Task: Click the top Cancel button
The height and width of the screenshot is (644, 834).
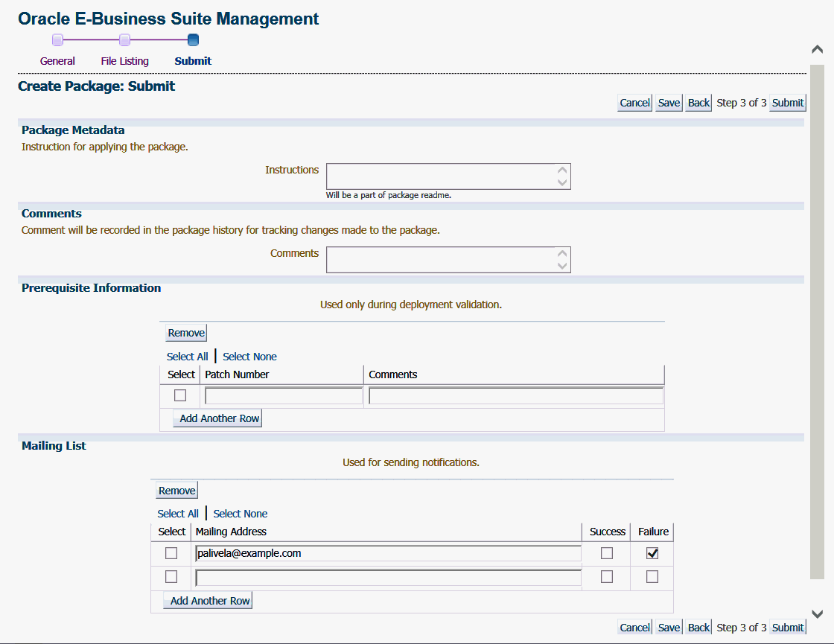Action: pyautogui.click(x=634, y=103)
